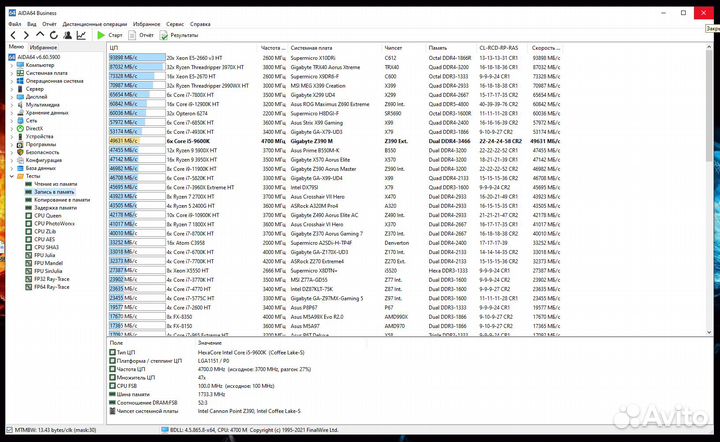720x442 pixels.
Task: Click the Отчёт toolbar button
Action: pos(141,35)
